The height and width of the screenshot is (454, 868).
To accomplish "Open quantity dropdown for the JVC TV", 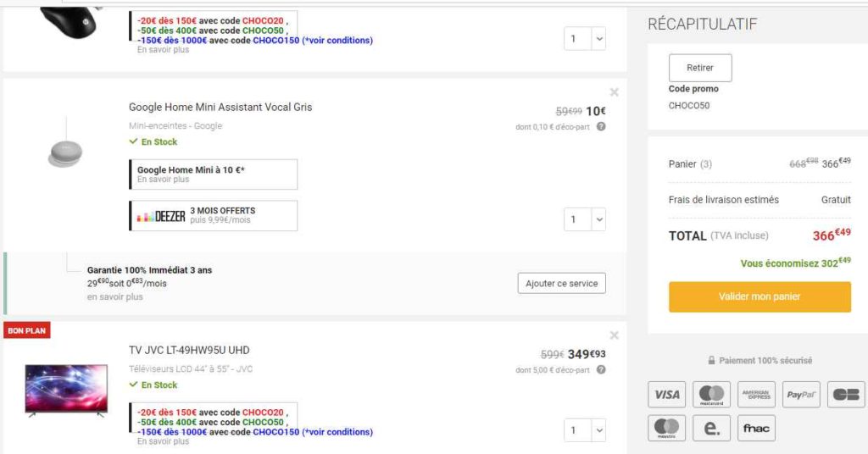I will tap(585, 430).
